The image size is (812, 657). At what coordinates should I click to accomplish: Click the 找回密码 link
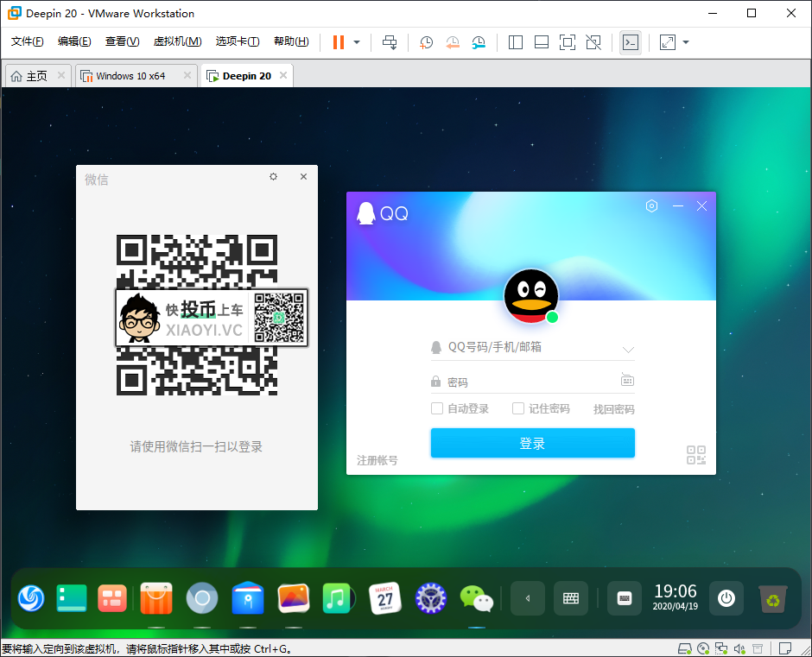[x=613, y=409]
